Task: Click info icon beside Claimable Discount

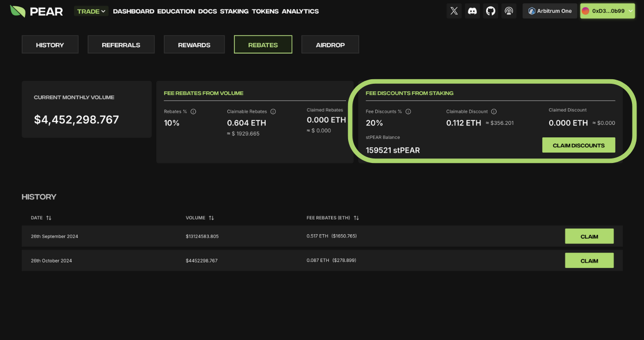Action: click(x=494, y=111)
